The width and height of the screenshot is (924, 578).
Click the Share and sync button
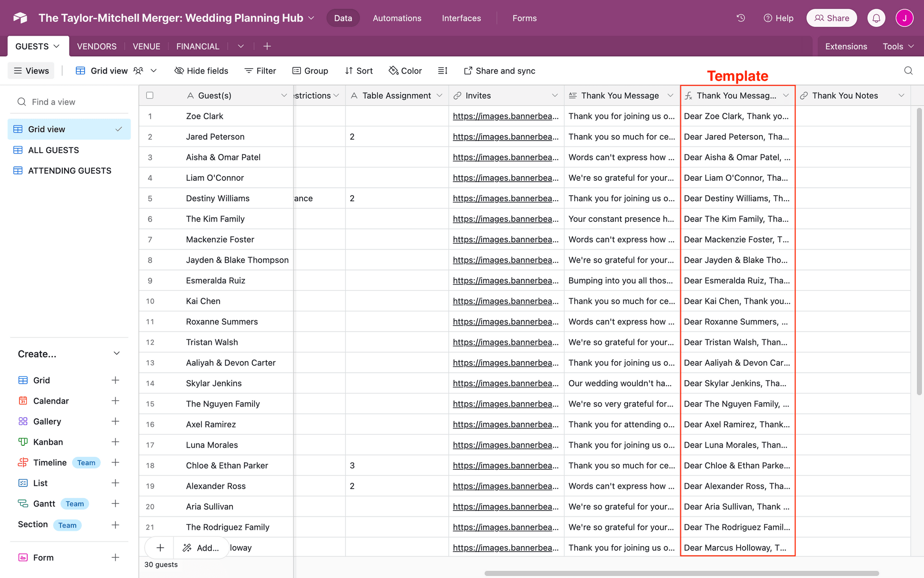coord(499,70)
